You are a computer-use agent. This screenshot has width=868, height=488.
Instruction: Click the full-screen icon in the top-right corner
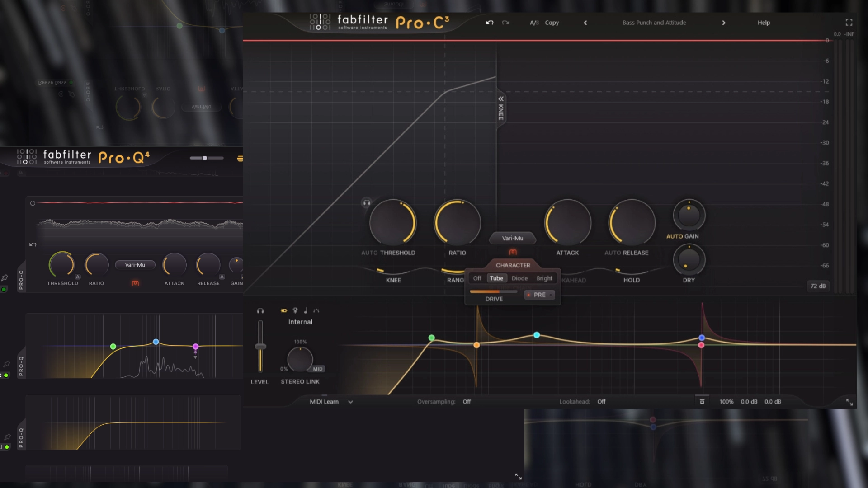pos(848,22)
